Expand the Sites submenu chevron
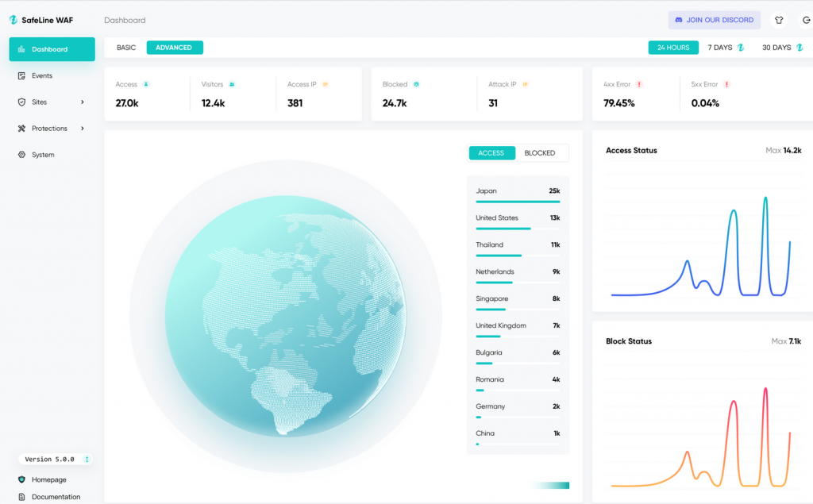The height and width of the screenshot is (504, 813). tap(83, 102)
